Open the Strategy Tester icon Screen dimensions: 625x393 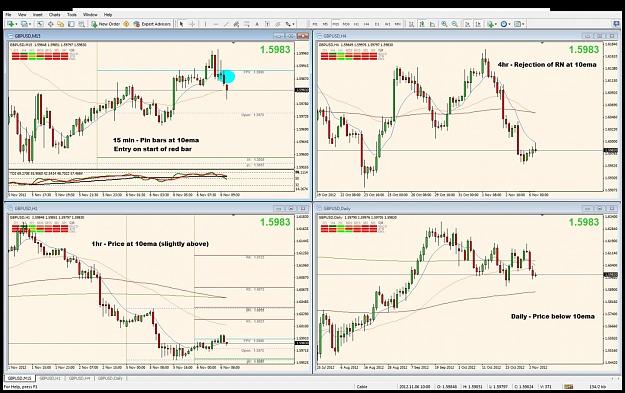pos(81,24)
